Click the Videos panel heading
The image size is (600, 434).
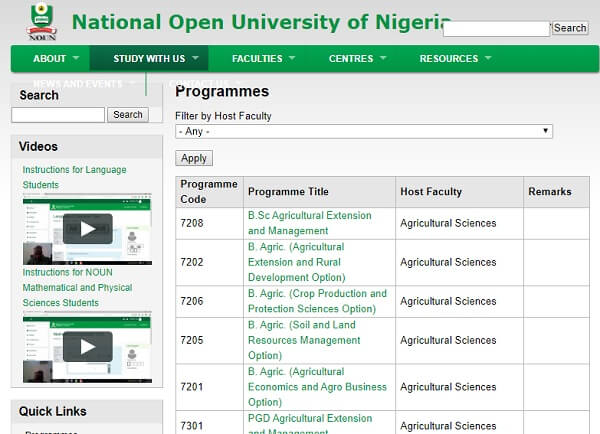(38, 147)
